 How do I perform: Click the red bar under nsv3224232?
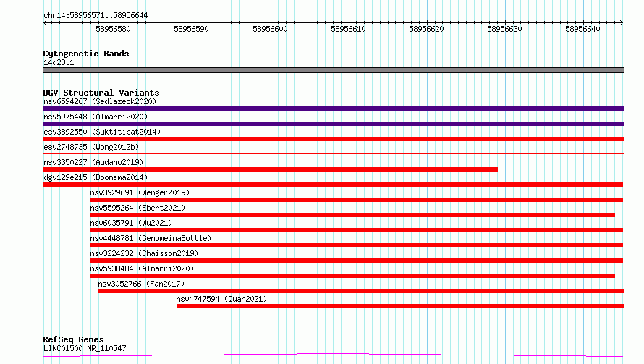pyautogui.click(x=357, y=261)
